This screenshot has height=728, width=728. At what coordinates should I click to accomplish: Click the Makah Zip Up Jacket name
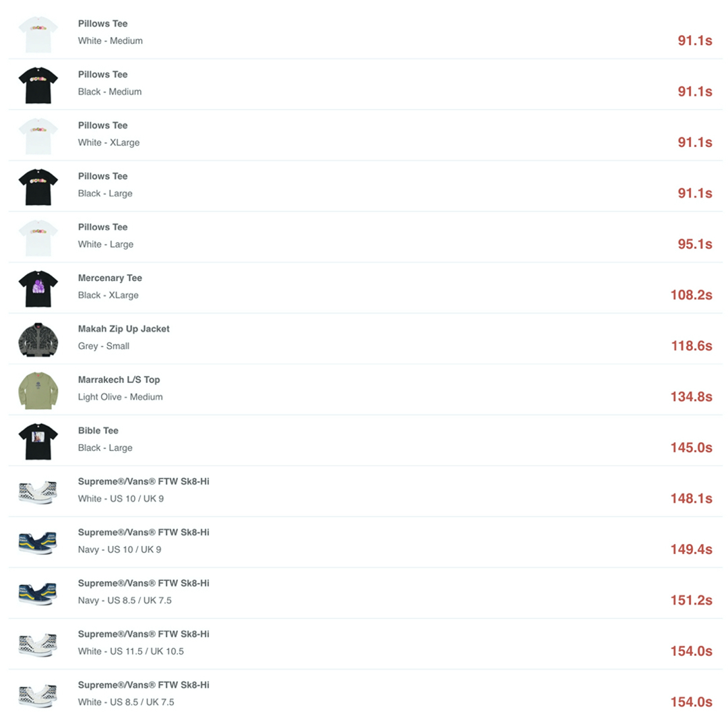pos(123,329)
